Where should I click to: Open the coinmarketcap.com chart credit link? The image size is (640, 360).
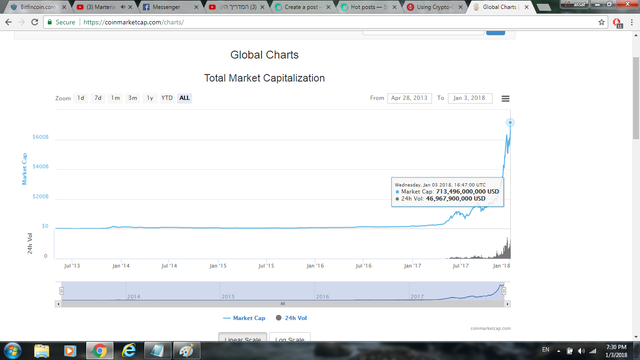(490, 328)
